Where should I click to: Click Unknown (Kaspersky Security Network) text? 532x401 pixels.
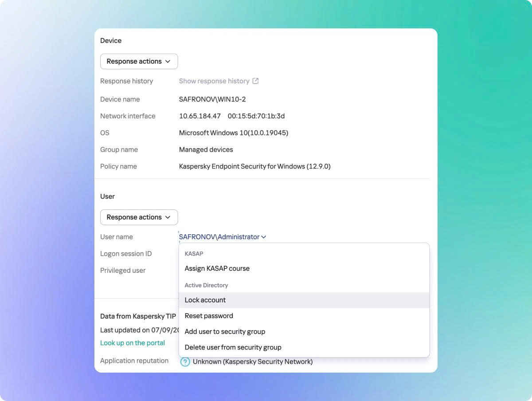253,362
